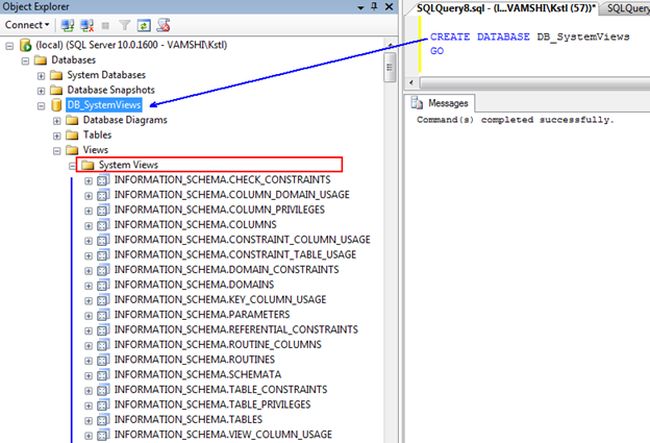Expand the Database Snapshots folder
Image resolution: width=650 pixels, height=443 pixels.
coord(41,90)
